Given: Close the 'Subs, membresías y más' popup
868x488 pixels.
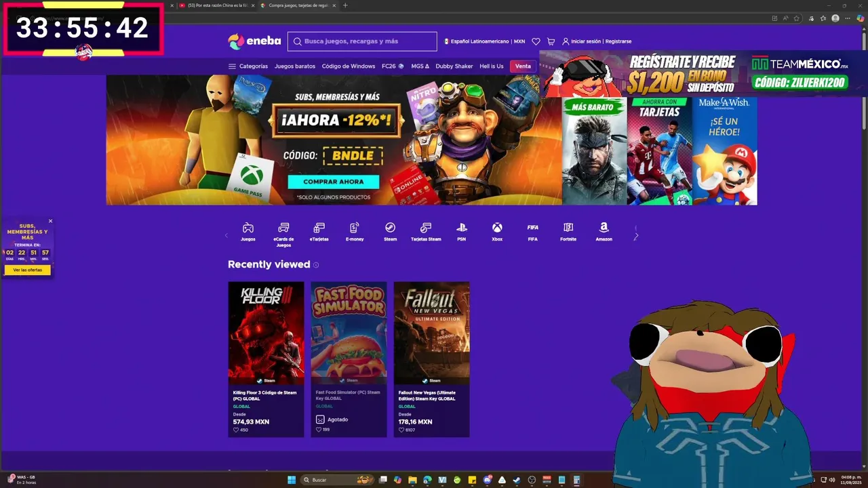Looking at the screenshot, I should point(50,221).
